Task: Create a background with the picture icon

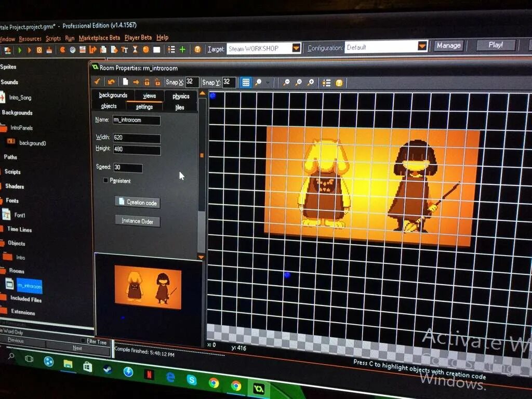Action: 82,50
